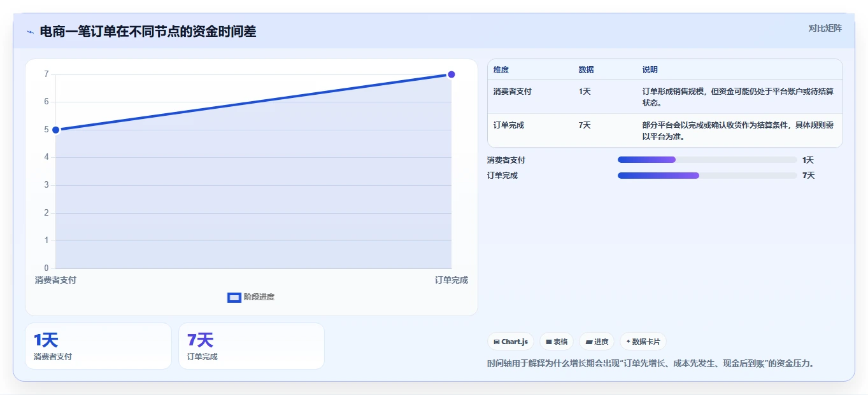Click the 消费者支付 progress row label
Image resolution: width=868 pixels, height=395 pixels.
[x=506, y=160]
